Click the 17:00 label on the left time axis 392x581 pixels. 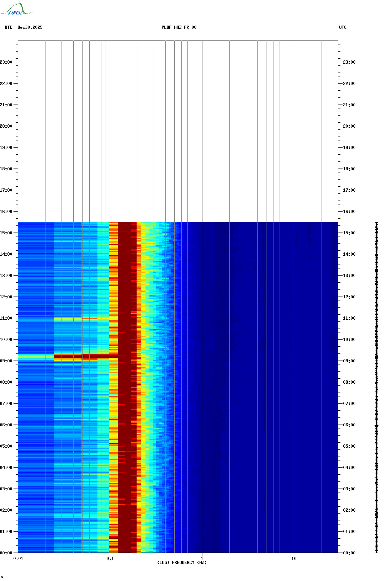pyautogui.click(x=6, y=190)
